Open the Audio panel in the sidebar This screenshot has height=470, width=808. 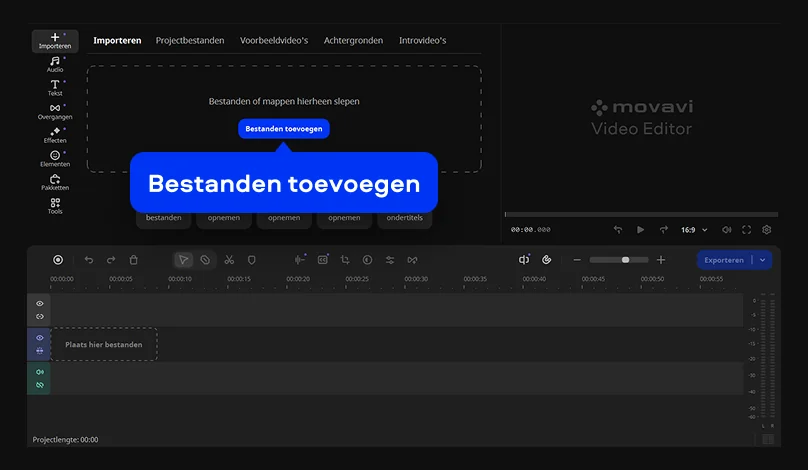click(x=55, y=64)
